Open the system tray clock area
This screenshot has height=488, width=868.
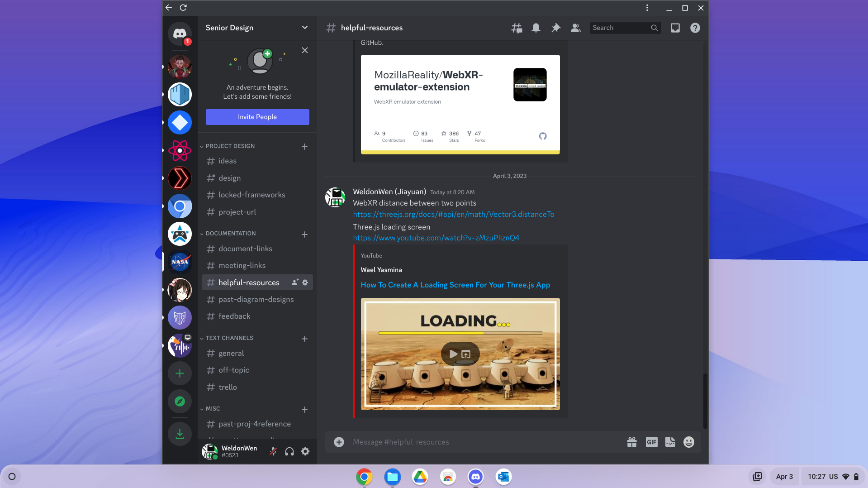coord(833,477)
